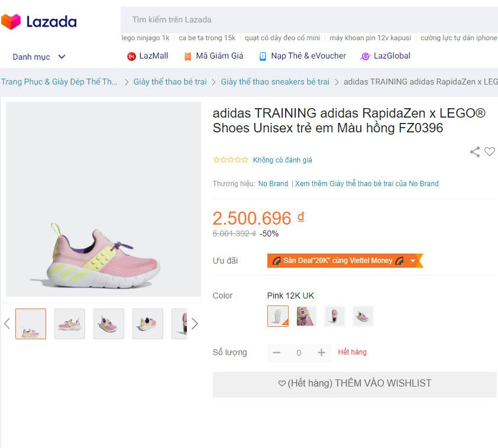Select the second color variant swatch
The height and width of the screenshot is (448, 498).
coord(306,316)
